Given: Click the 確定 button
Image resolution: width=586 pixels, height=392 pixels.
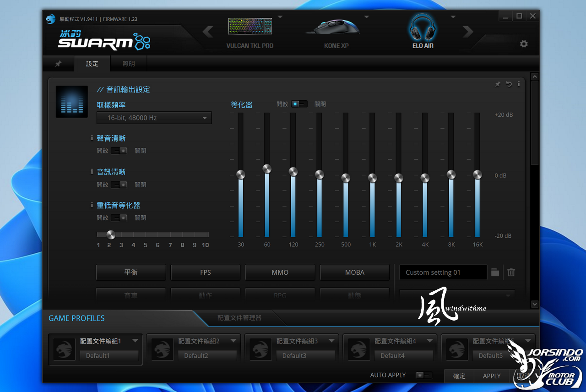Looking at the screenshot, I should tap(459, 376).
